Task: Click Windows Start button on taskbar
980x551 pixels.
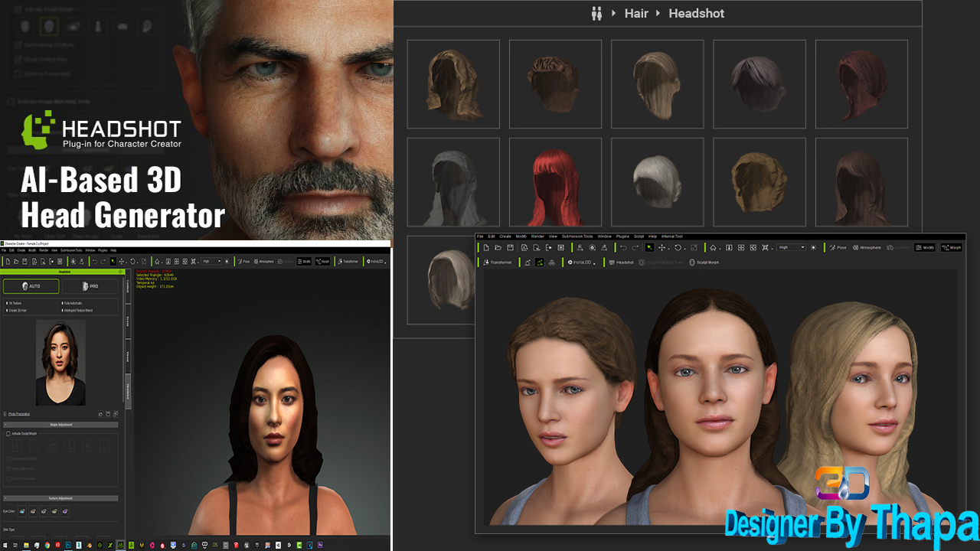Action: pyautogui.click(x=5, y=545)
